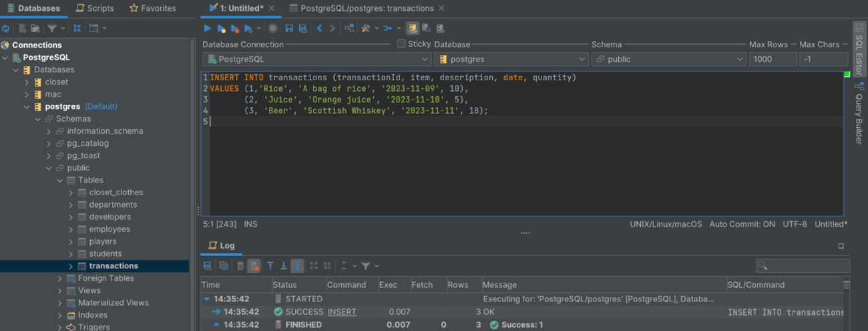Screen dimensions: 868x331
Task: Expand the closet database node
Action: click(27, 82)
